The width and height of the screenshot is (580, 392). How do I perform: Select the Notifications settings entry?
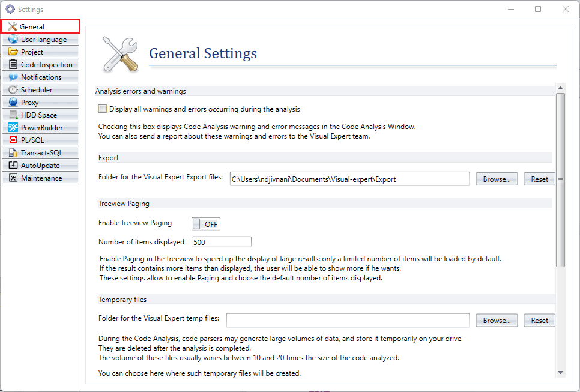coord(40,77)
